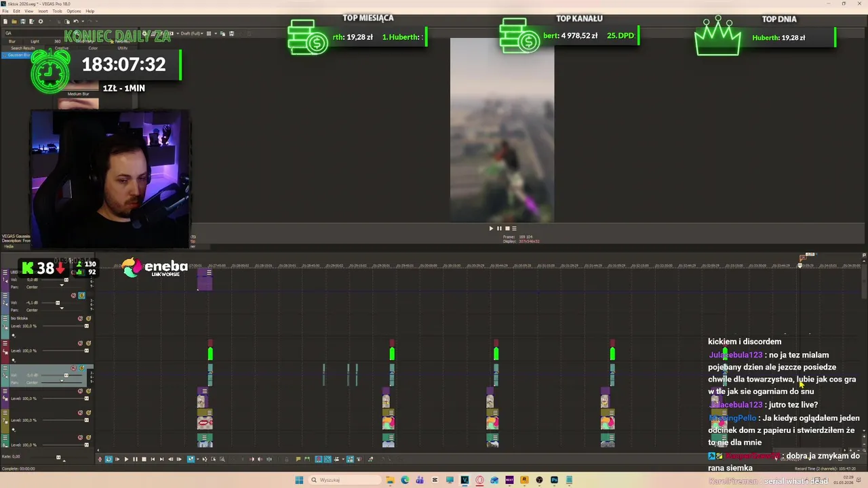Toggle Lock Envelopes to Events button
Viewport: 868px width, 488px height.
point(350,460)
